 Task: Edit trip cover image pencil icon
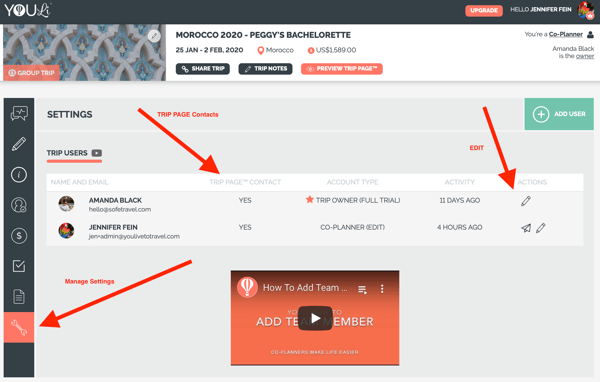click(154, 36)
